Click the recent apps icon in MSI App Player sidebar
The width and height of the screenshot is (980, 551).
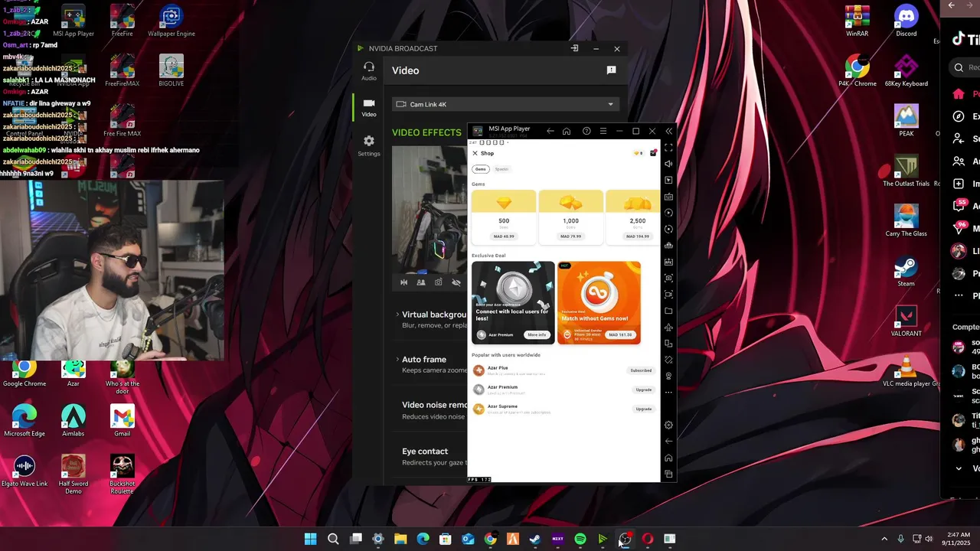(668, 474)
